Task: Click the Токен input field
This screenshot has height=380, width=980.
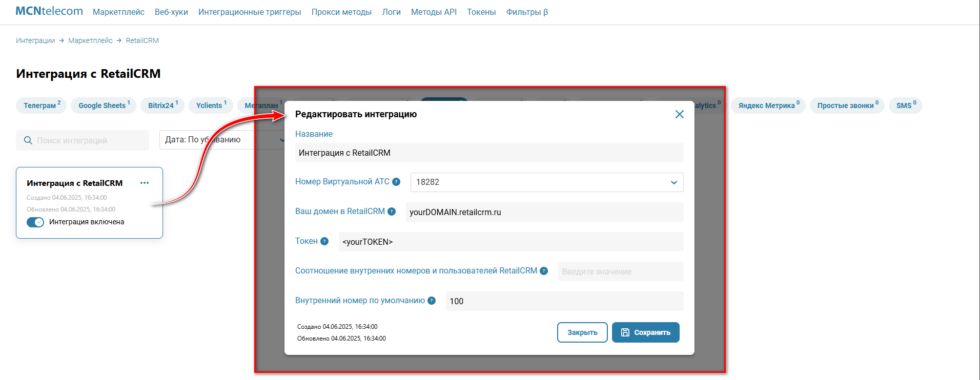Action: 511,242
